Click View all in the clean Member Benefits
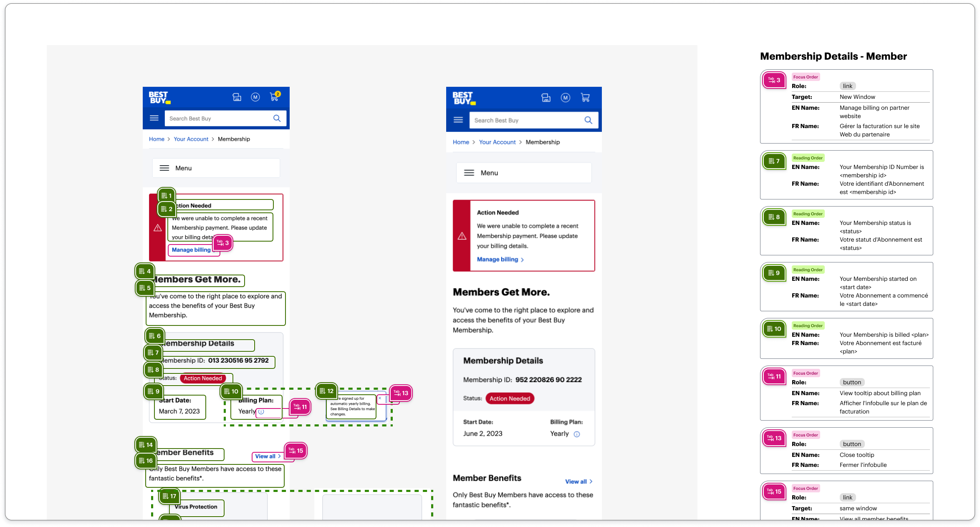Viewport: 980px width, 527px height. click(x=576, y=482)
